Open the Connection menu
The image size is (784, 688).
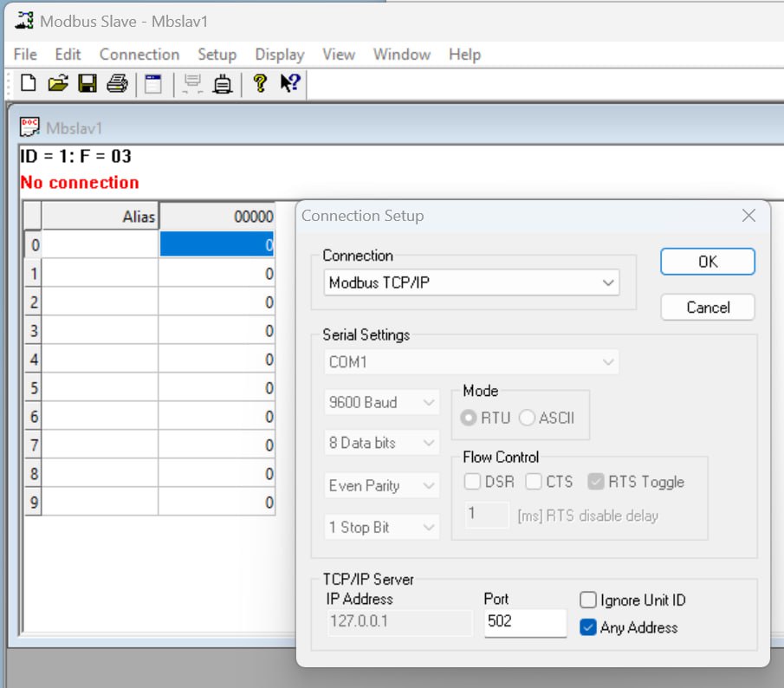(x=139, y=55)
